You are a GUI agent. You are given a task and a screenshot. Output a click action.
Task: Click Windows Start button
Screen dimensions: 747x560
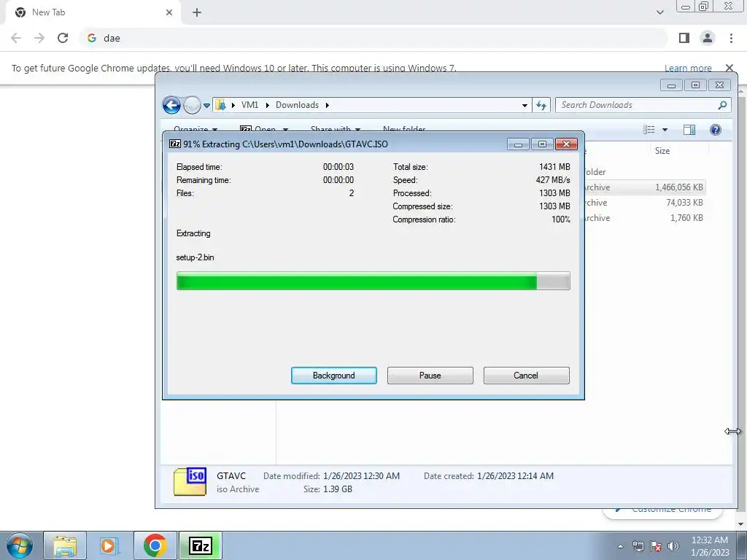pos(20,545)
